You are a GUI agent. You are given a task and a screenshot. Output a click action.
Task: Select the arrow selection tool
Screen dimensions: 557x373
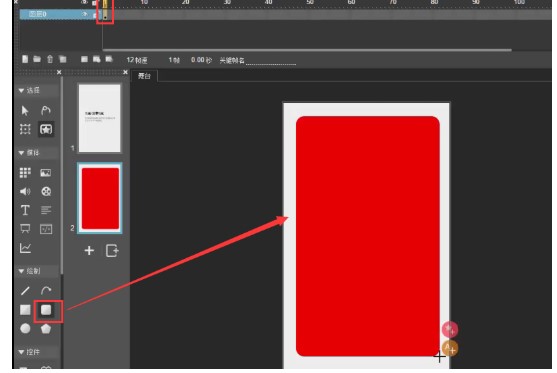point(25,110)
